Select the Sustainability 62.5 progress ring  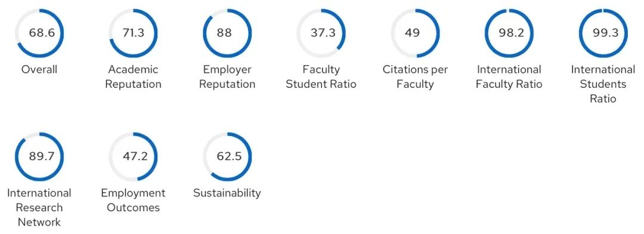coord(227,156)
